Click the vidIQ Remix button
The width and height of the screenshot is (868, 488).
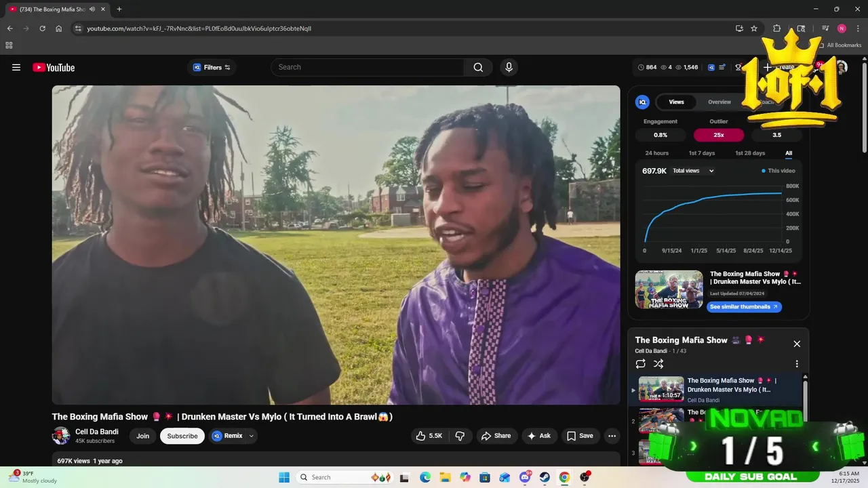pos(227,436)
